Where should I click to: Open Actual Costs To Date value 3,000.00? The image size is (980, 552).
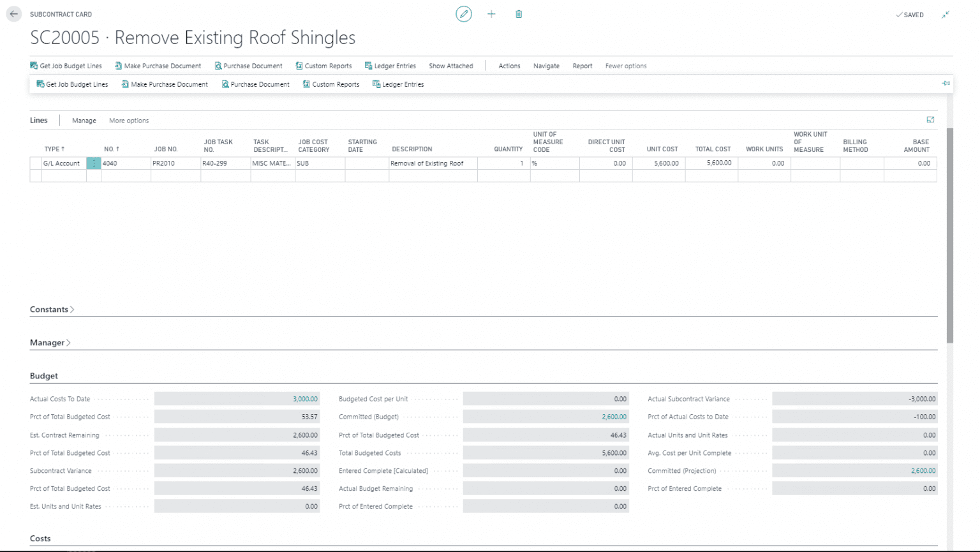pyautogui.click(x=305, y=399)
